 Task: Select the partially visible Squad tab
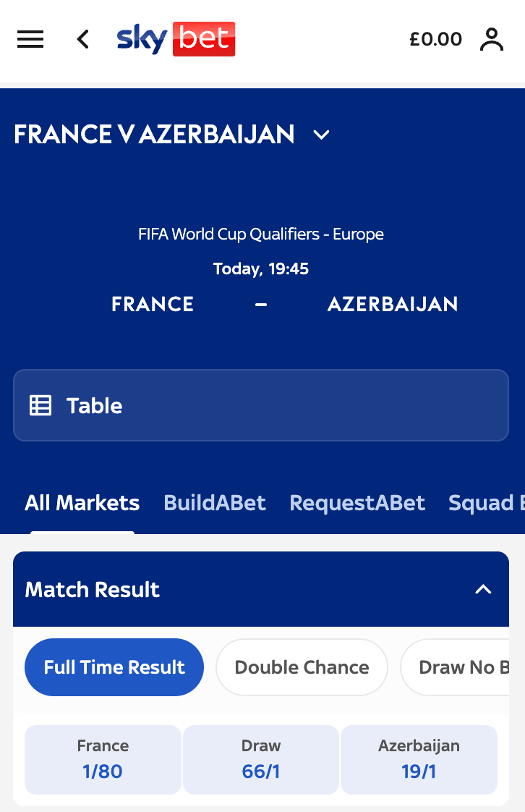[x=486, y=503]
